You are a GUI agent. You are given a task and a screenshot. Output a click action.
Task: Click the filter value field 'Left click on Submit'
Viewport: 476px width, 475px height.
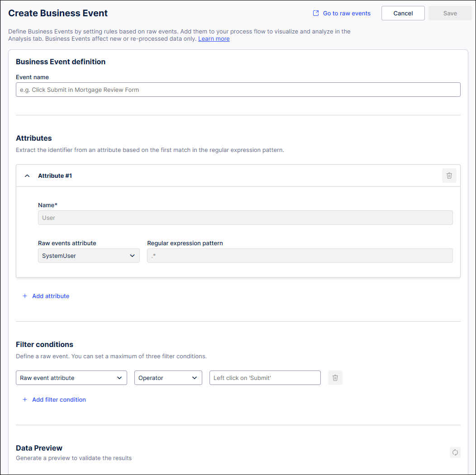click(265, 378)
